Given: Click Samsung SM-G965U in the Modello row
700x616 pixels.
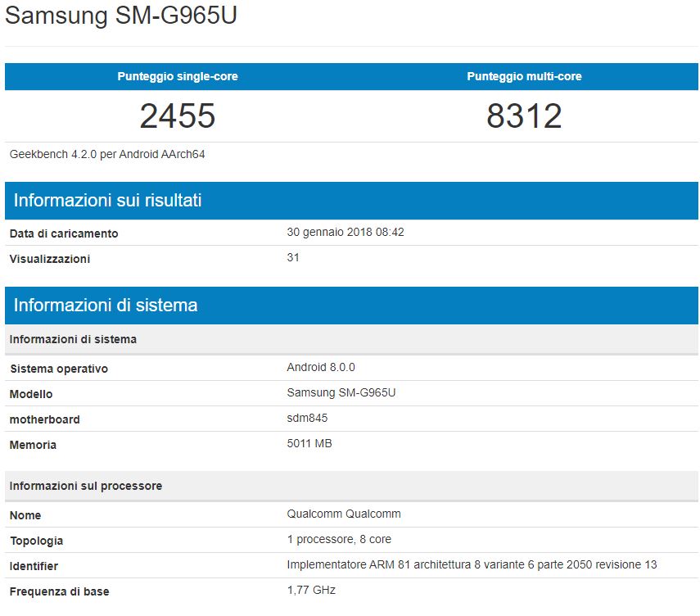Looking at the screenshot, I should coord(341,392).
